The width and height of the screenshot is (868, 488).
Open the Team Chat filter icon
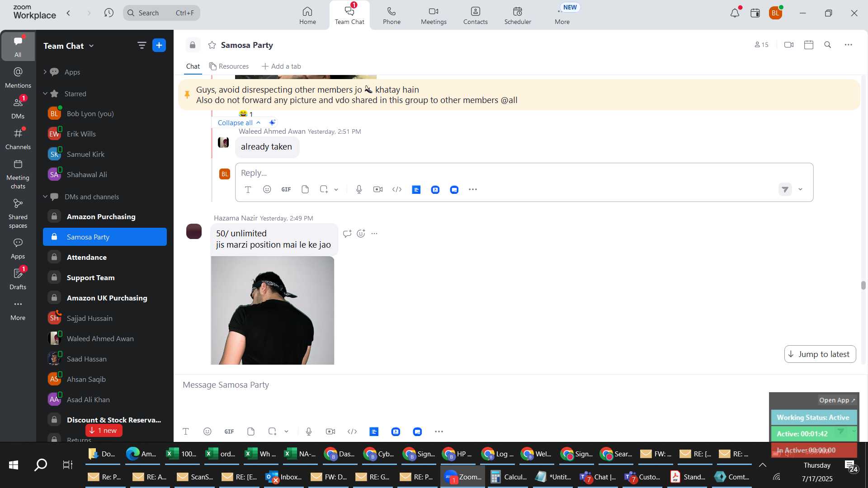[142, 45]
